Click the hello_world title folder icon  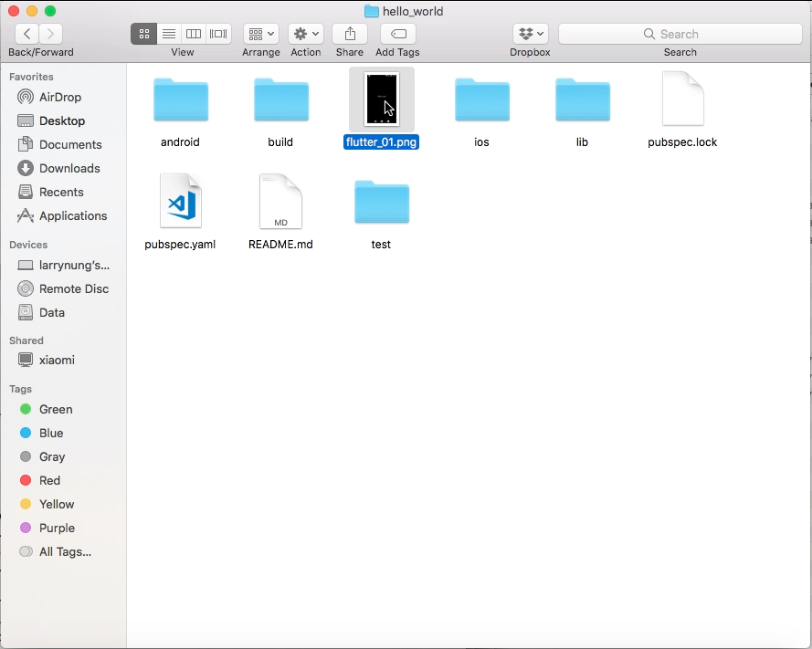372,11
